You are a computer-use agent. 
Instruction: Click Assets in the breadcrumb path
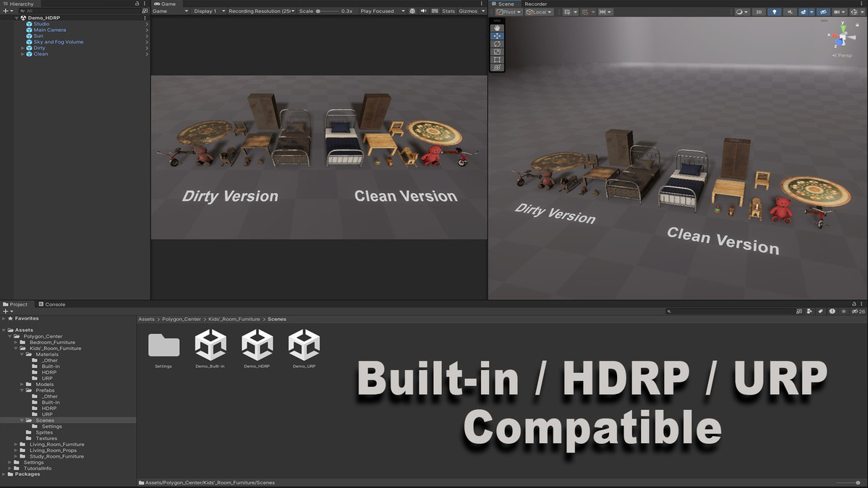[147, 319]
